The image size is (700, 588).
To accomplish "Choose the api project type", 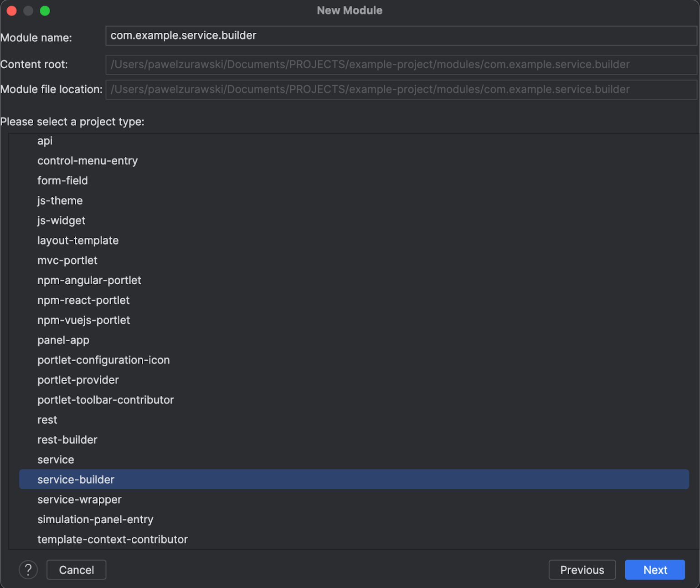I will click(45, 141).
